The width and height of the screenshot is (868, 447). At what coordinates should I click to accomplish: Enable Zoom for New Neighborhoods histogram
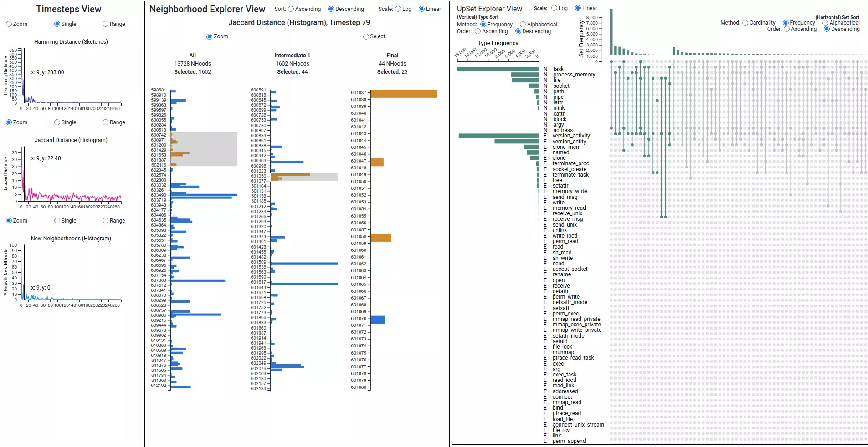coord(9,221)
